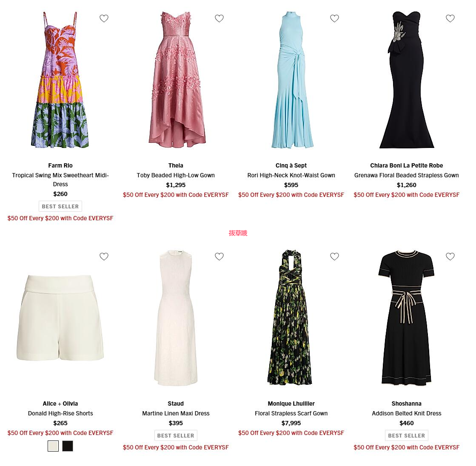Open the black mermaid gown photo
Viewport: 476px width, 466px height.
point(407,80)
